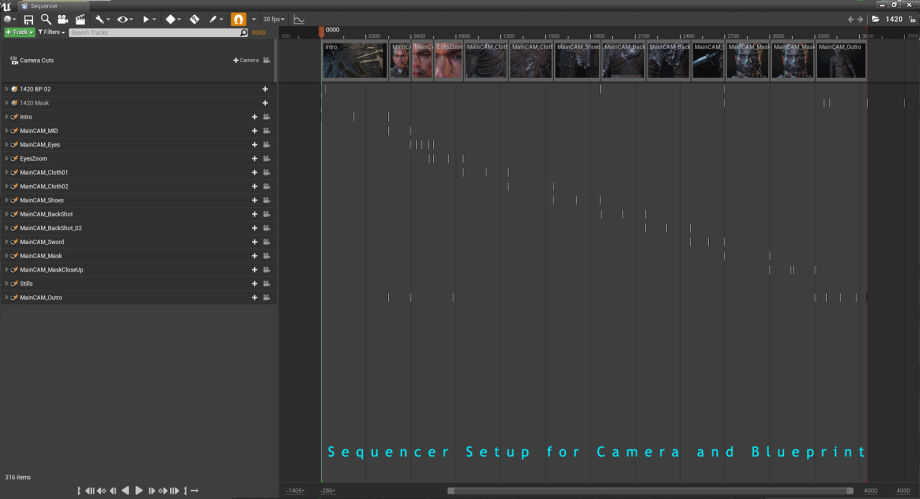Click the Save sequence icon
The image size is (920, 499).
tap(28, 19)
